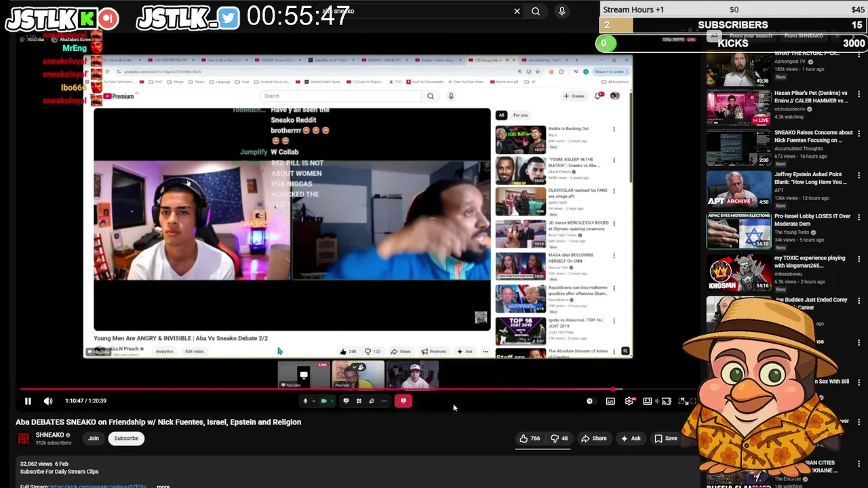Click the 'The Young Turks' channel name
The width and height of the screenshot is (868, 488).
pyautogui.click(x=791, y=232)
